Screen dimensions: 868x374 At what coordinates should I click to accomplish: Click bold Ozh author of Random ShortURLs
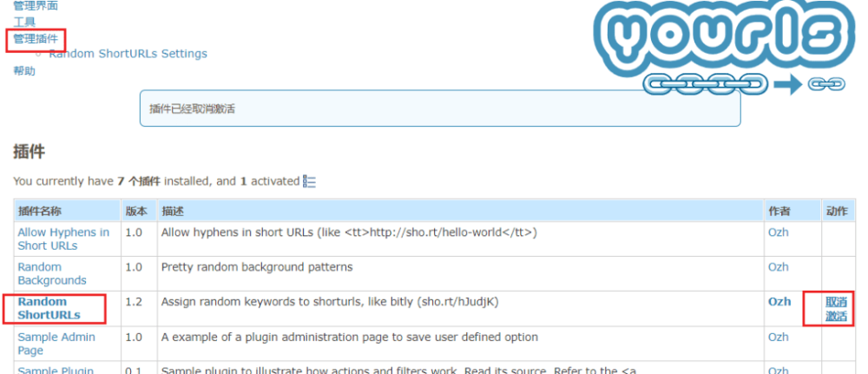779,302
